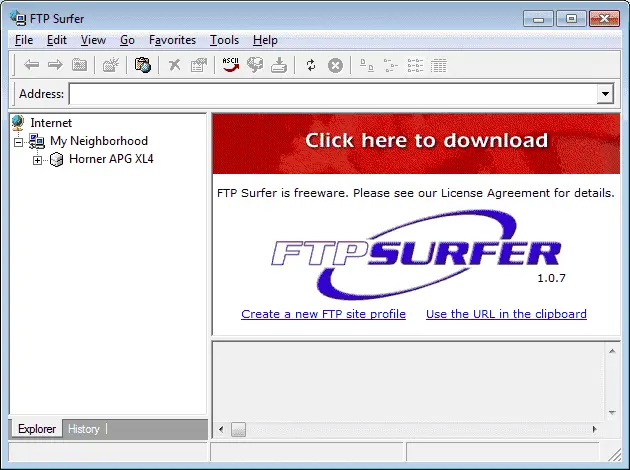
Task: Click the log pane scroll down arrow
Action: (x=612, y=413)
